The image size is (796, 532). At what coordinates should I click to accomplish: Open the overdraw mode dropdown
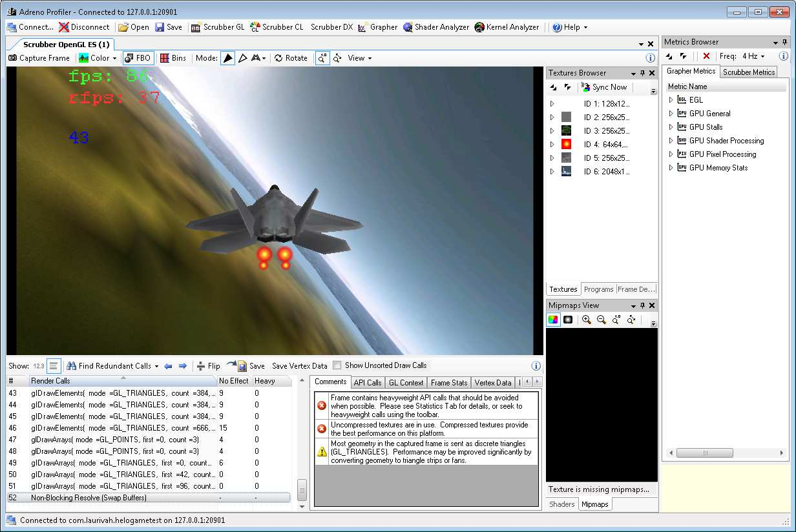[x=259, y=58]
